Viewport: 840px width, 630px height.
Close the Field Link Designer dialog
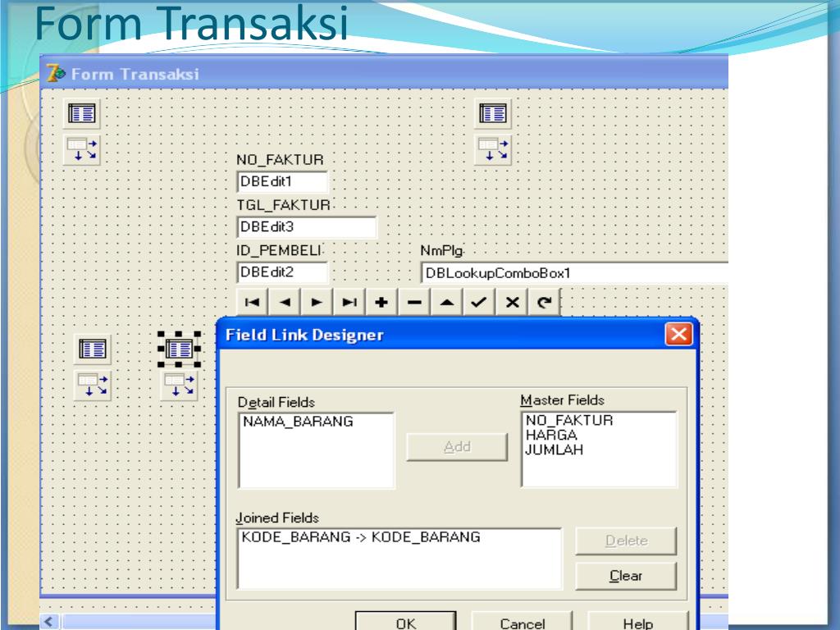click(x=678, y=335)
